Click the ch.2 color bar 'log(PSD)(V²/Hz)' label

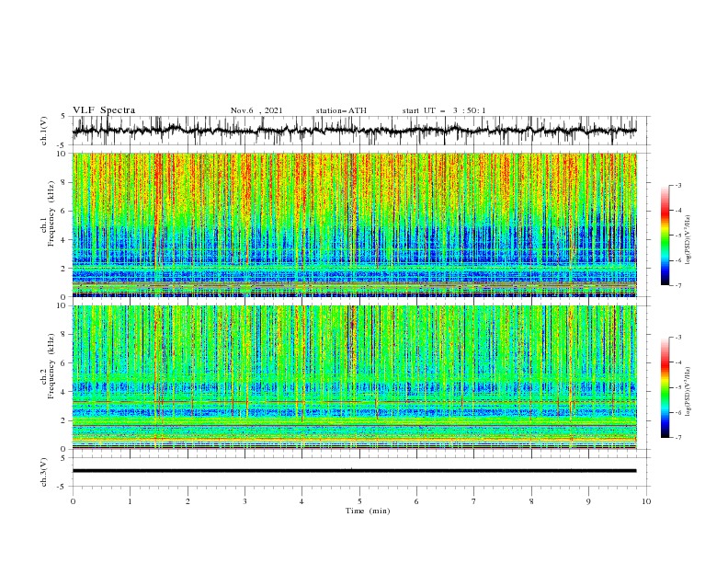(x=688, y=391)
